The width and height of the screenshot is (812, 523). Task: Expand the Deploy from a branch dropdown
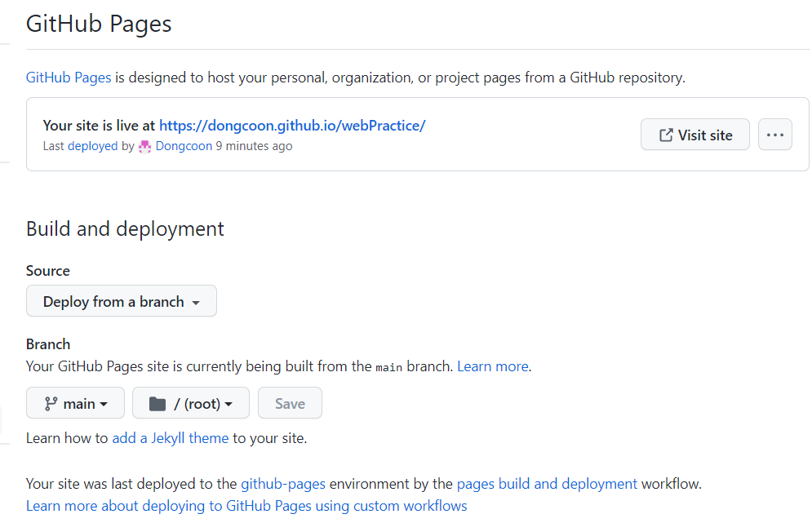tap(121, 301)
